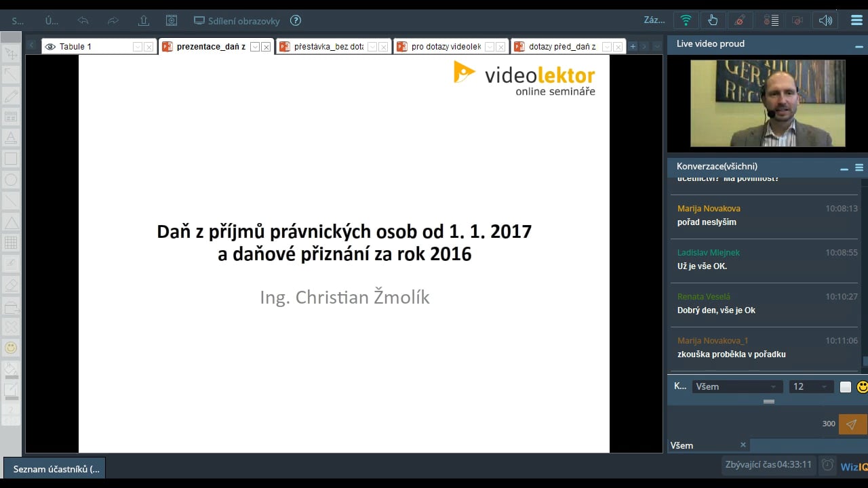
Task: Open the media player icon in toolbar
Action: click(x=172, y=21)
